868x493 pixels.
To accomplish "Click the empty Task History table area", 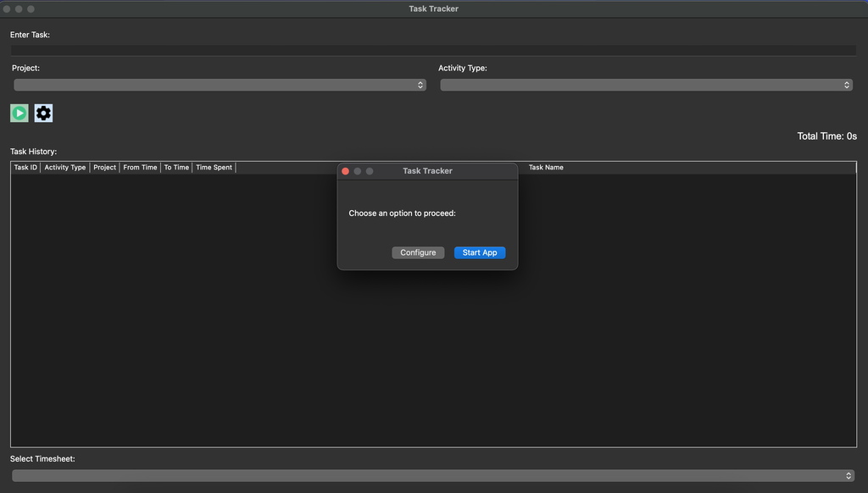I will 170,339.
